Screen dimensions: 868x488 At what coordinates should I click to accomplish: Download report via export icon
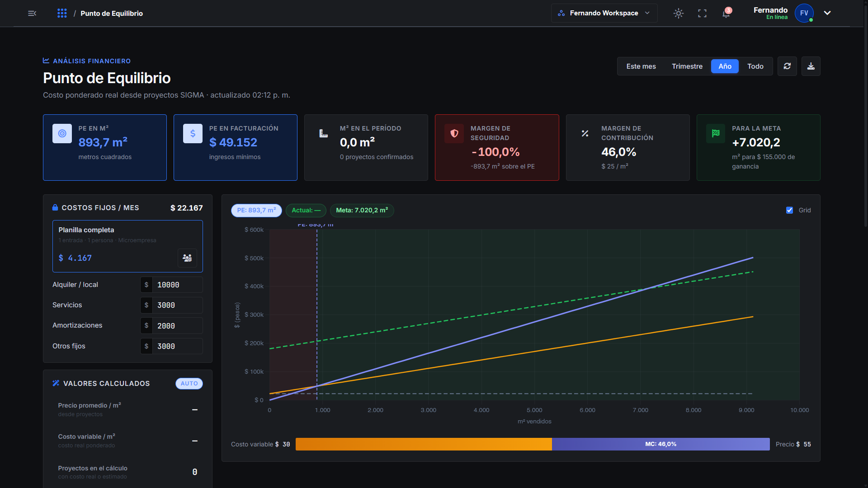[811, 66]
